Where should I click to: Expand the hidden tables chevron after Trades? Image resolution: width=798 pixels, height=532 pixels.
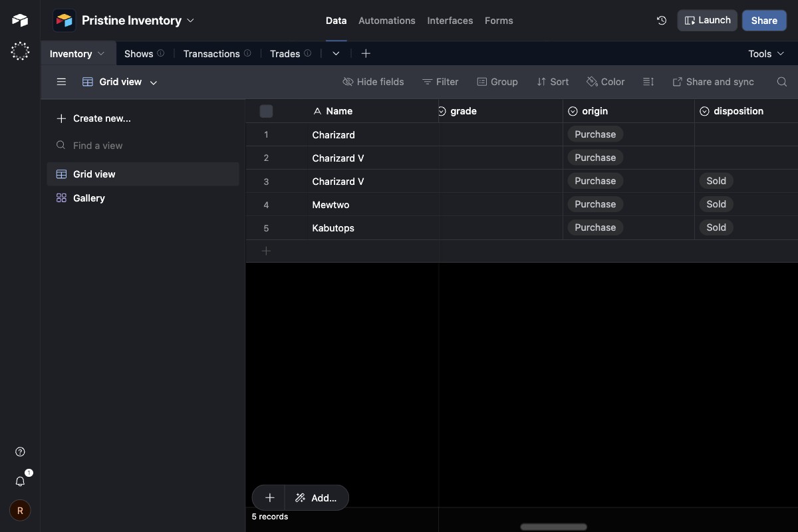(336, 53)
